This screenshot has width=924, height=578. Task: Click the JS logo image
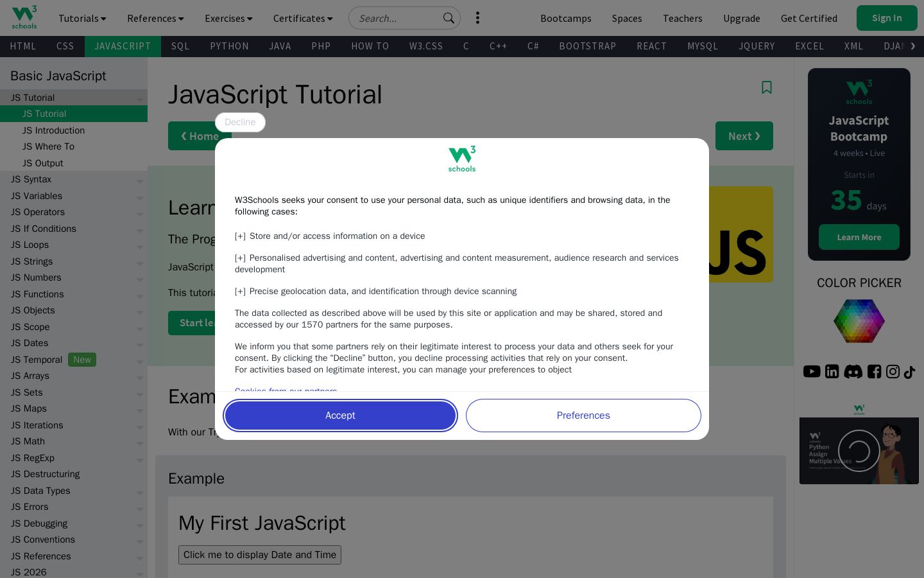(x=741, y=234)
